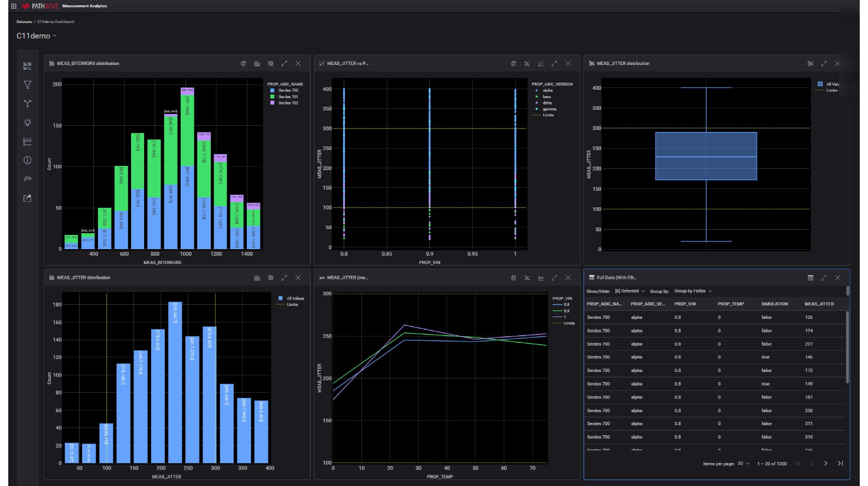Click the app launcher grid icon
Screen dimensions: 868x486
14,6
